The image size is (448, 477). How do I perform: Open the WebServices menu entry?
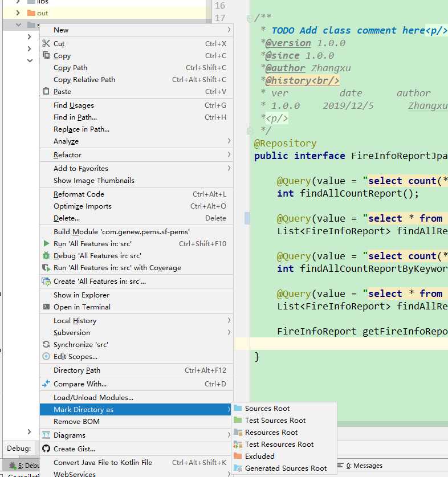pyautogui.click(x=136, y=473)
